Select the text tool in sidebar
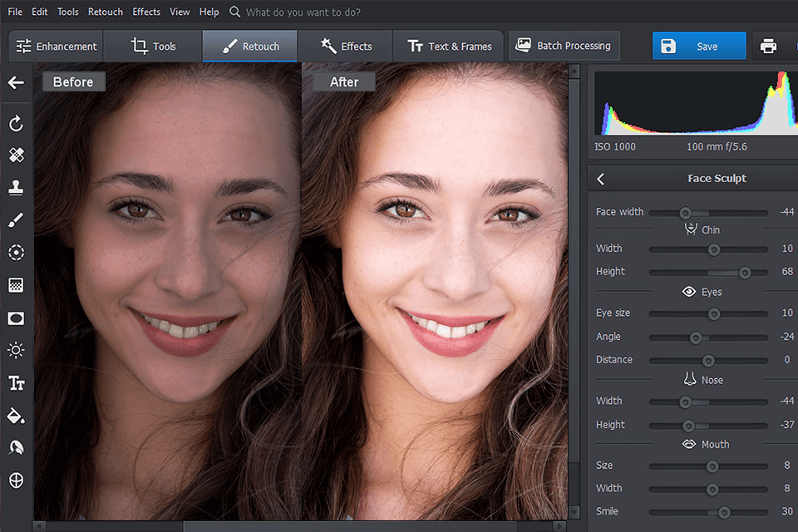This screenshot has width=798, height=532. 16,383
